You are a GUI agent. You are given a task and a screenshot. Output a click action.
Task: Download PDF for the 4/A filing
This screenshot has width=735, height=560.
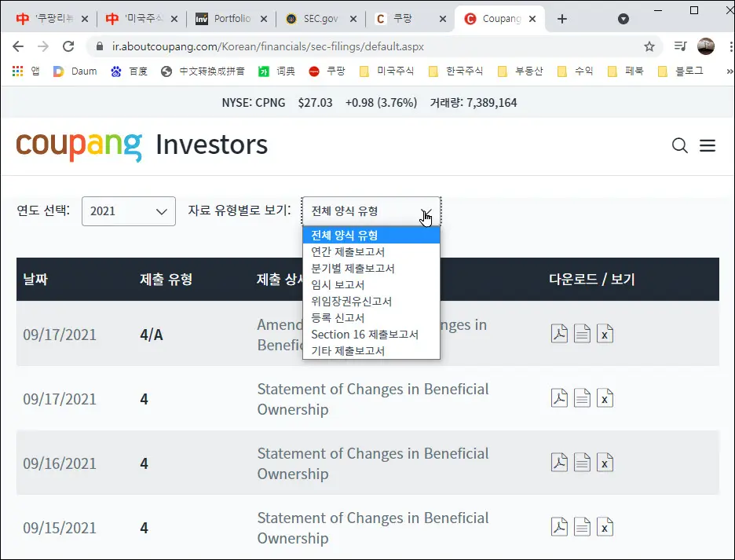(x=559, y=334)
